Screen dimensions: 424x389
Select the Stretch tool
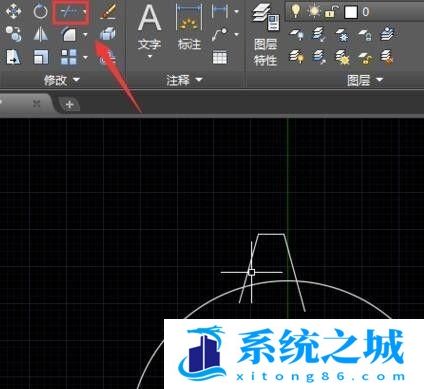coord(13,57)
